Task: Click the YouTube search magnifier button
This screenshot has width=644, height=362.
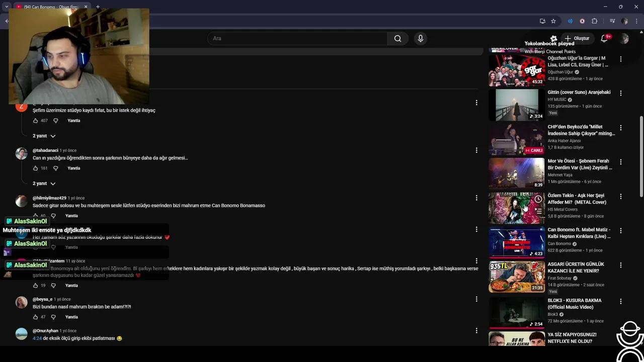Action: [397, 39]
